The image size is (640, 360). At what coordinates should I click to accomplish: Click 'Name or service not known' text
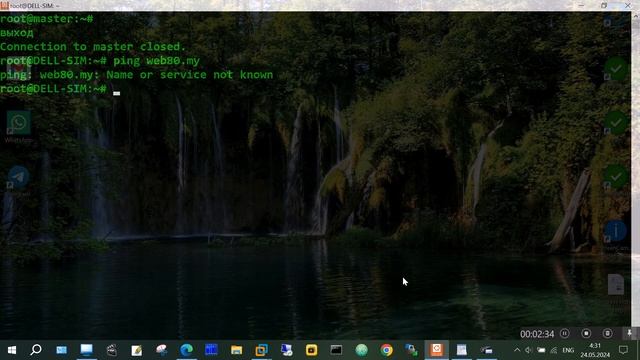tap(190, 75)
